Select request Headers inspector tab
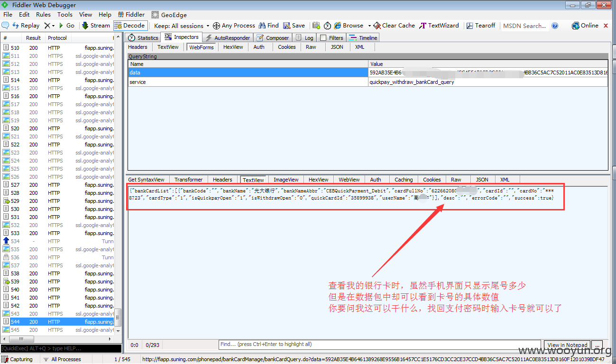Viewport: 616px width, 364px height. (138, 47)
